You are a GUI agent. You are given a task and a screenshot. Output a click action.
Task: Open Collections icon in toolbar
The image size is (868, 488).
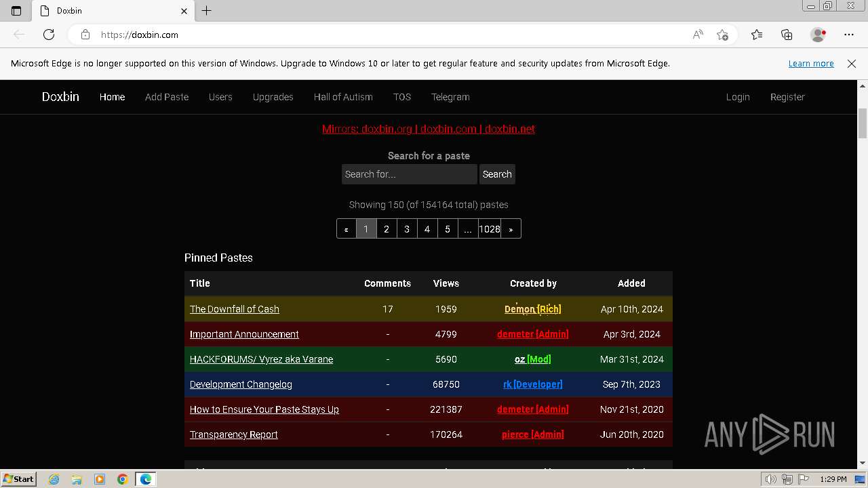(787, 35)
